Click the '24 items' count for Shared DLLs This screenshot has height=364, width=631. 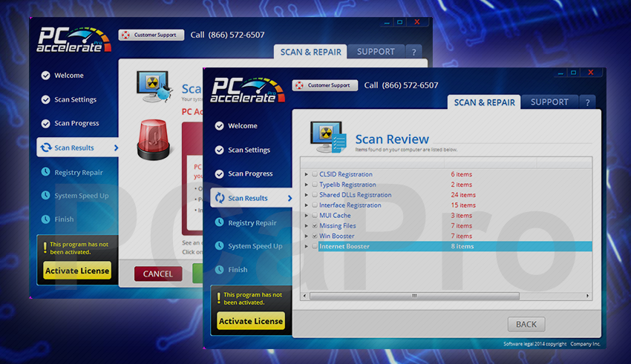click(462, 194)
